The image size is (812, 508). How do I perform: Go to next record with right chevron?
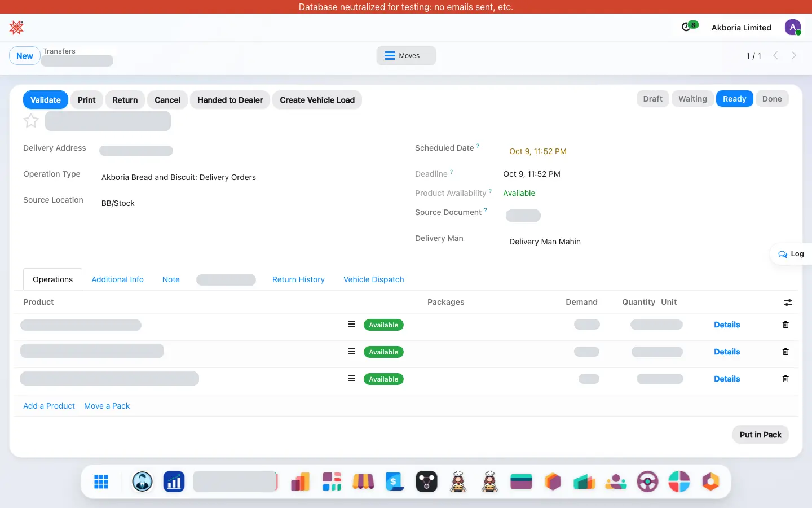pos(793,55)
